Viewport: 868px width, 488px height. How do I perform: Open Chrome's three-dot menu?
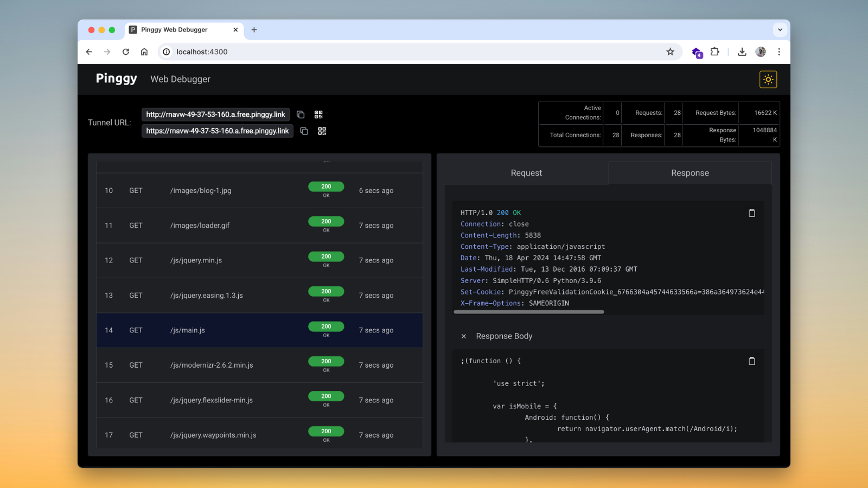[x=779, y=52]
